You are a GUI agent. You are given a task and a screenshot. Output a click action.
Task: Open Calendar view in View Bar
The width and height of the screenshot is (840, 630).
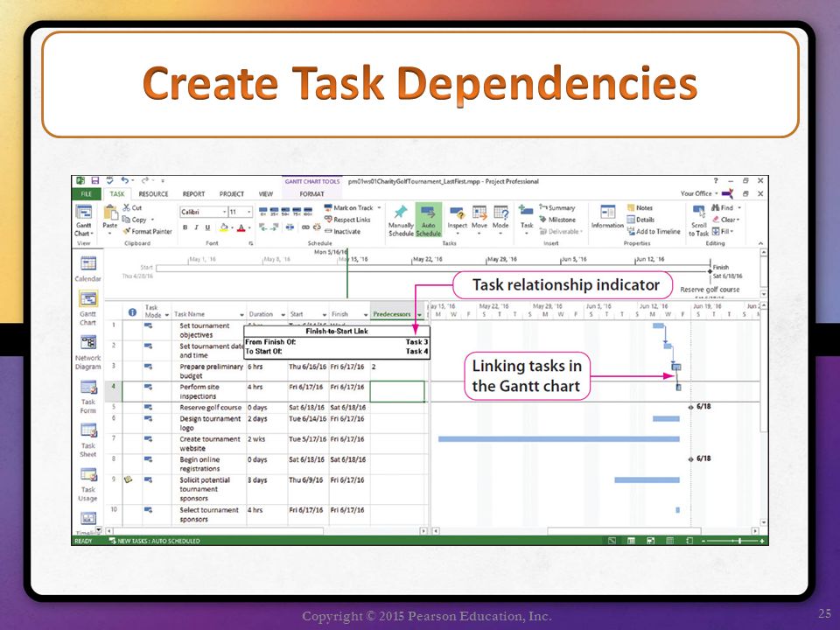pyautogui.click(x=87, y=269)
